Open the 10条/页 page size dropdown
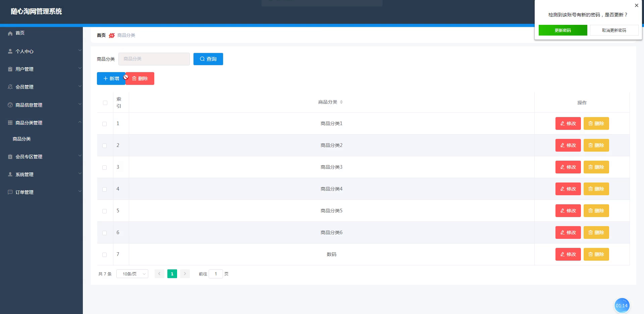 pos(132,274)
